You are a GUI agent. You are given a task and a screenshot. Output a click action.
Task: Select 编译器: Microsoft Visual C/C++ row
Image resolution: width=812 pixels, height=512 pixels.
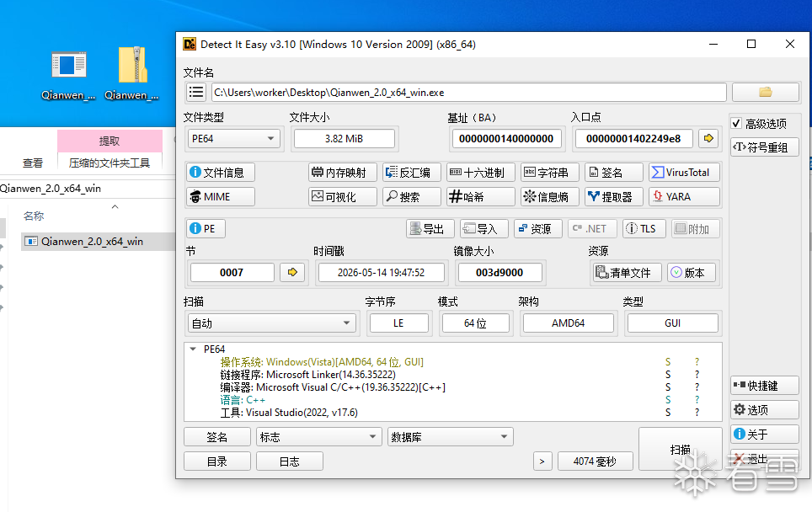333,387
